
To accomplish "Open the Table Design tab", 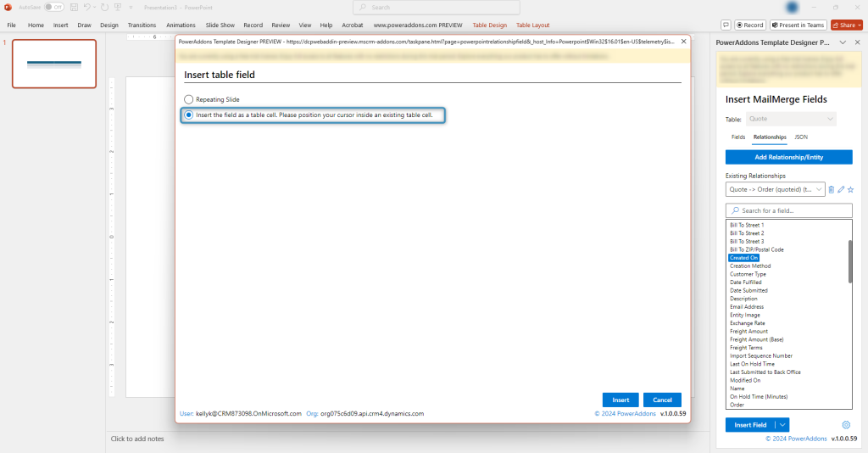I will point(489,25).
